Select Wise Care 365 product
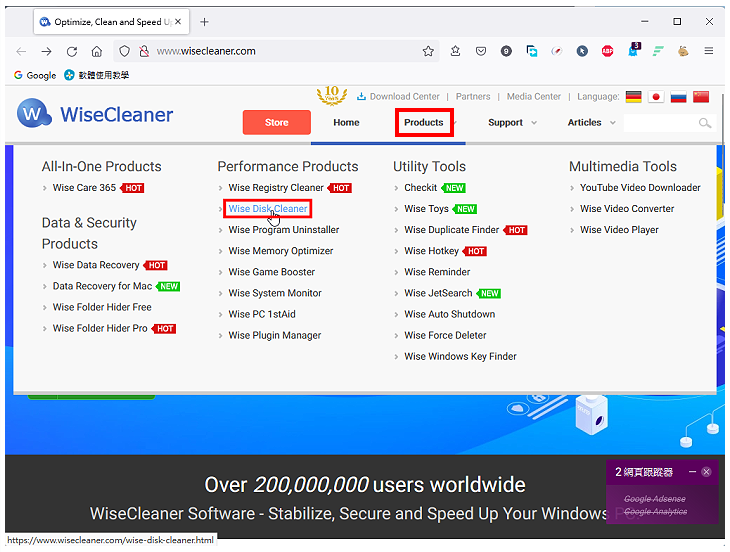Screen dimensions: 730x552 [84, 188]
